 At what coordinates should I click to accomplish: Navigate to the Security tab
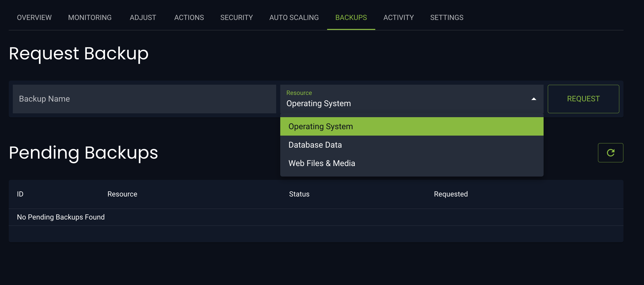pyautogui.click(x=236, y=17)
